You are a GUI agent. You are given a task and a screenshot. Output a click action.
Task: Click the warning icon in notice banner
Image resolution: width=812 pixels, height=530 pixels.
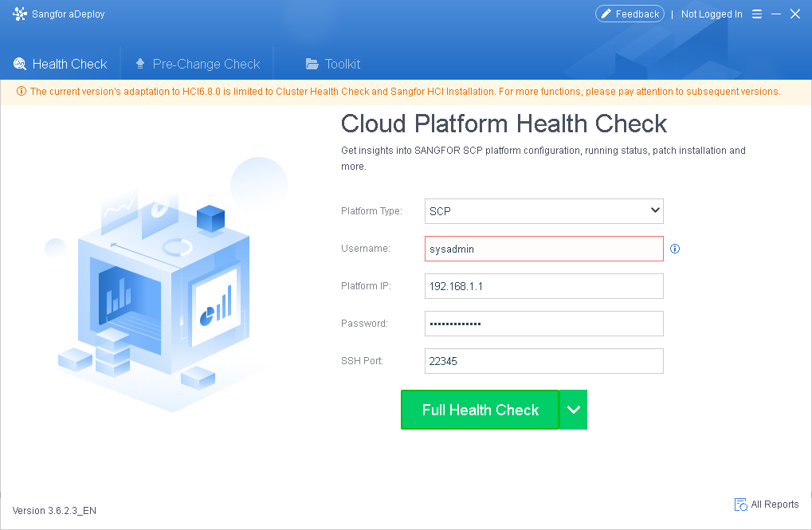coord(22,91)
